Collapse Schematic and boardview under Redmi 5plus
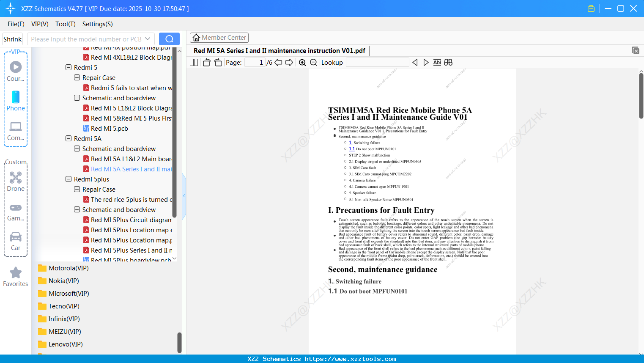 77,210
